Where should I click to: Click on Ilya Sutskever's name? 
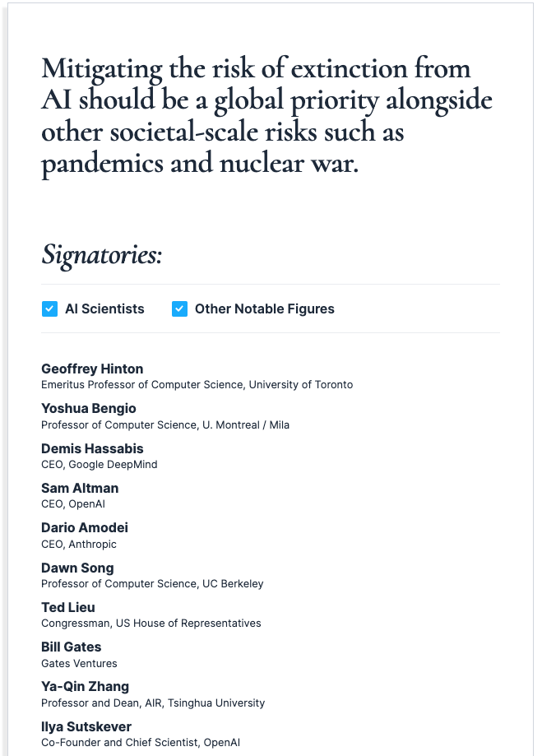click(x=86, y=726)
